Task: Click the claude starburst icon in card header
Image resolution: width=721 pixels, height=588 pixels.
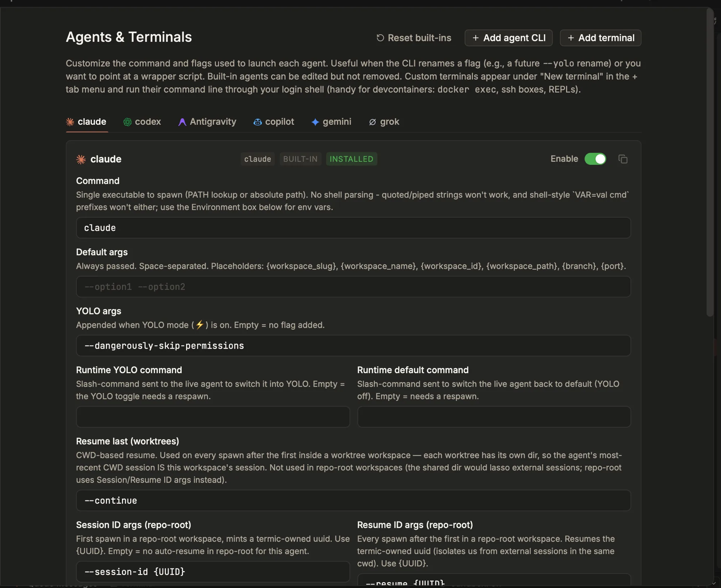Action: 81,159
